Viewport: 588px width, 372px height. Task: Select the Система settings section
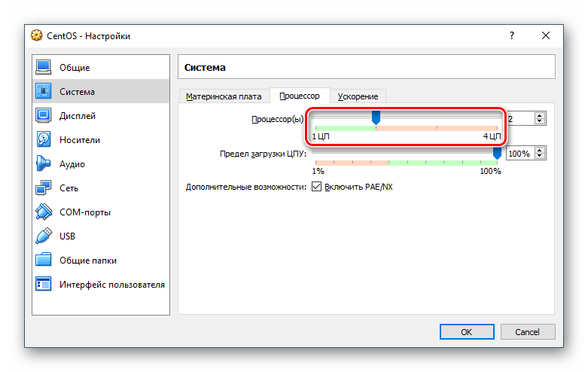(x=101, y=92)
